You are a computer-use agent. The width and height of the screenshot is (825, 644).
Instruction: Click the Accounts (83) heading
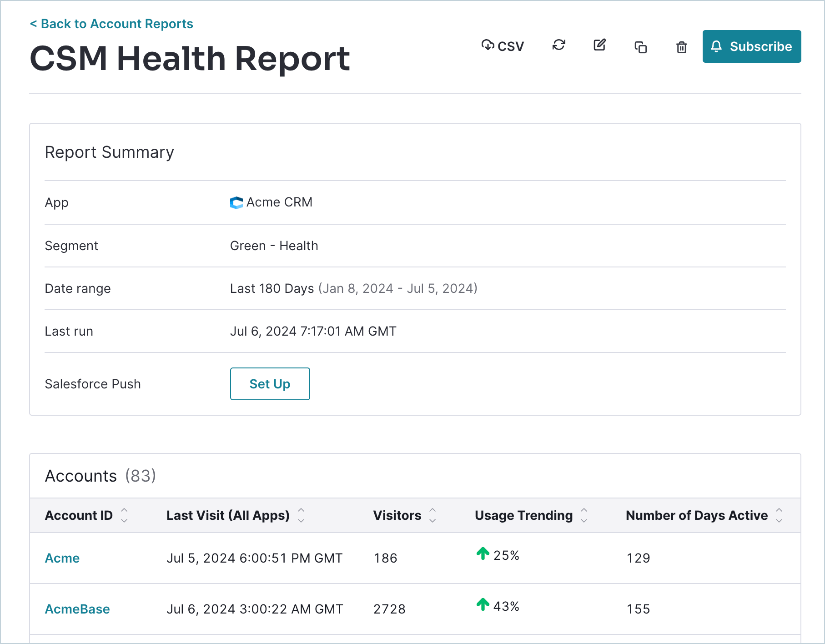coord(101,476)
